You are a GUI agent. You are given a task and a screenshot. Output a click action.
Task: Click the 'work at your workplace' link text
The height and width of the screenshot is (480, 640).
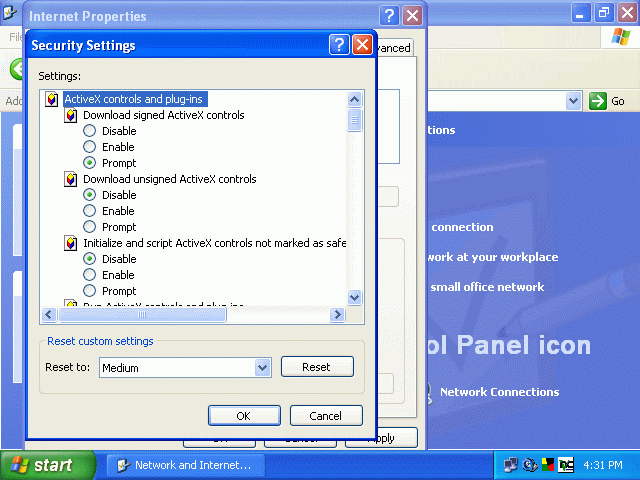coord(493,257)
